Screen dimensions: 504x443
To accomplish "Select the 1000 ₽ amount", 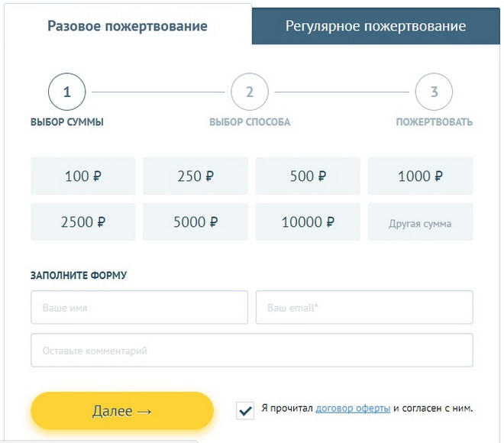I will 420,176.
